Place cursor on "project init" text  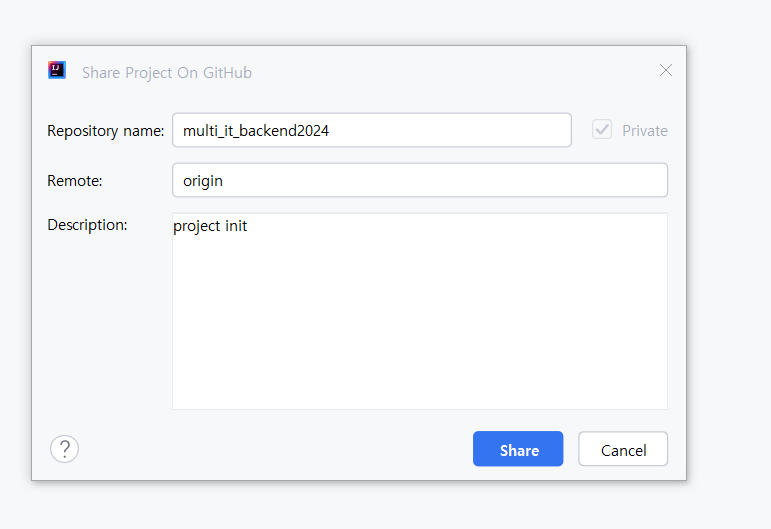pyautogui.click(x=210, y=226)
